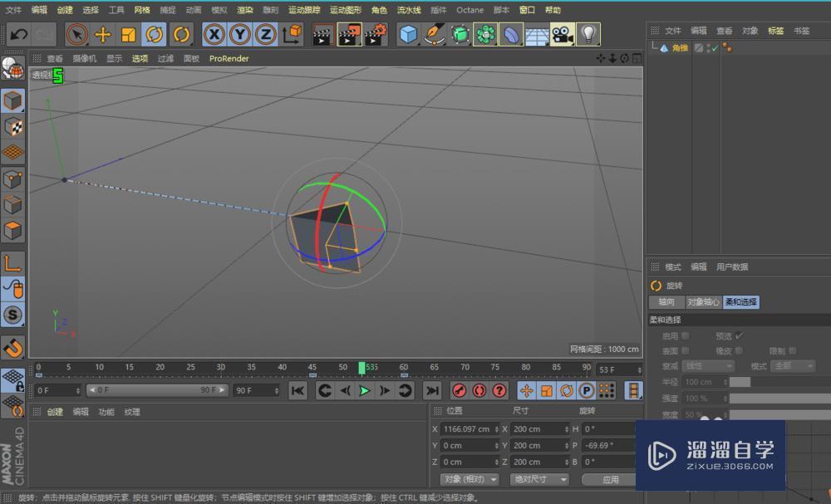Select the highlighted Rotate tool
This screenshot has height=504, width=831.
tap(155, 34)
